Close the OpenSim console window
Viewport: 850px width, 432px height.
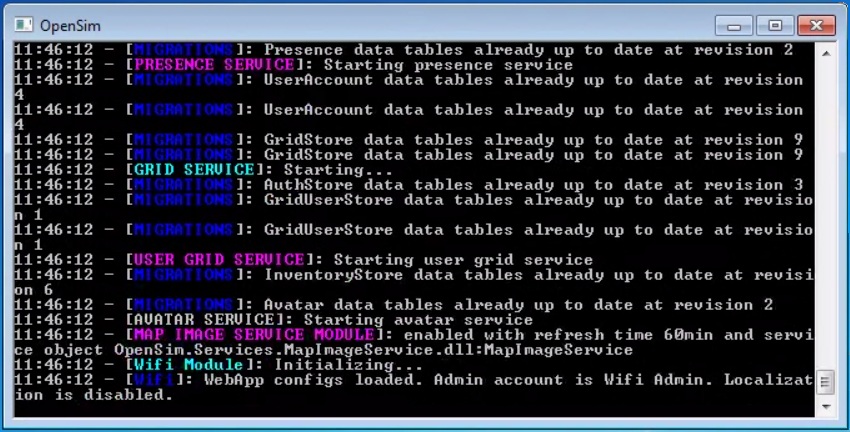tap(816, 25)
